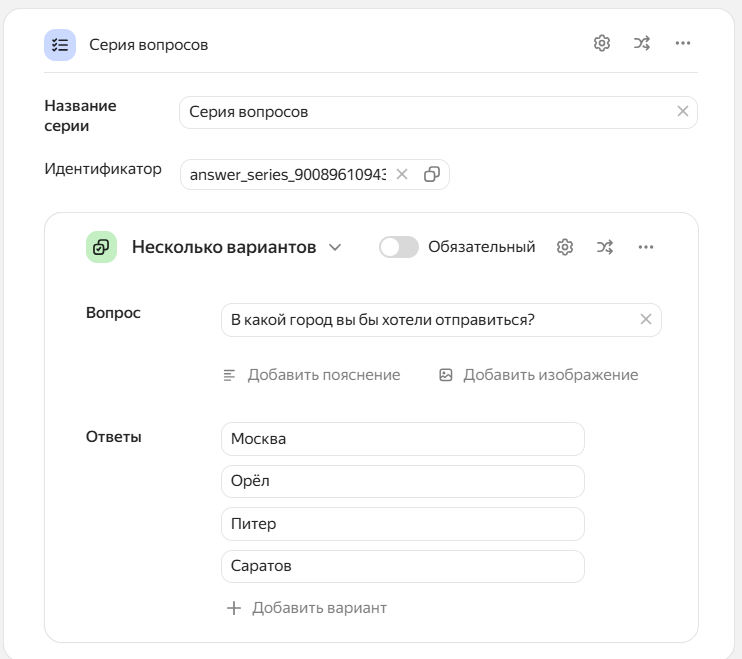Image resolution: width=742 pixels, height=659 pixels.
Task: Click "Добавить изображение"
Action: pyautogui.click(x=539, y=375)
